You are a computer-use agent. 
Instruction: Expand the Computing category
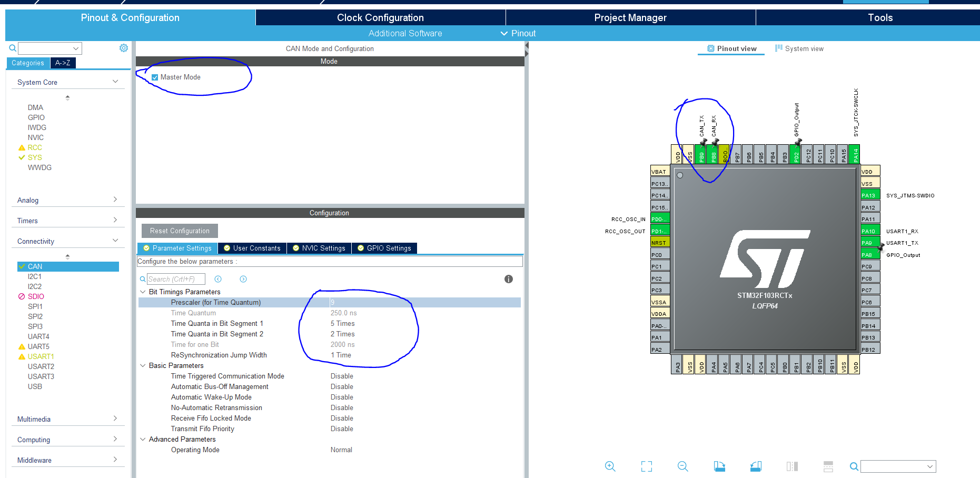115,439
